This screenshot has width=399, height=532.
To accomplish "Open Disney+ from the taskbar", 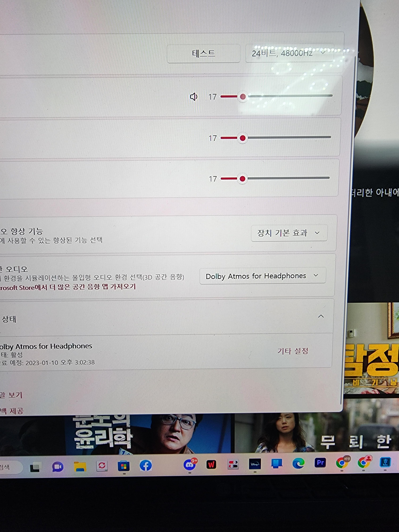I will [255, 464].
